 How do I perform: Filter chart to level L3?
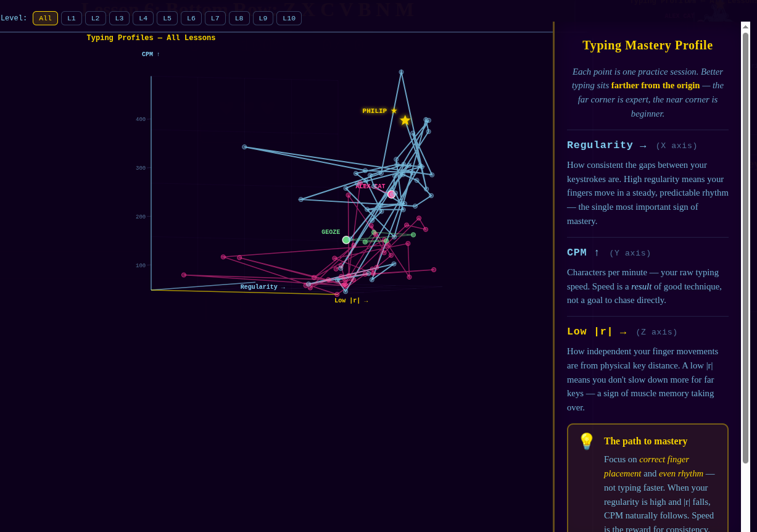coord(120,19)
